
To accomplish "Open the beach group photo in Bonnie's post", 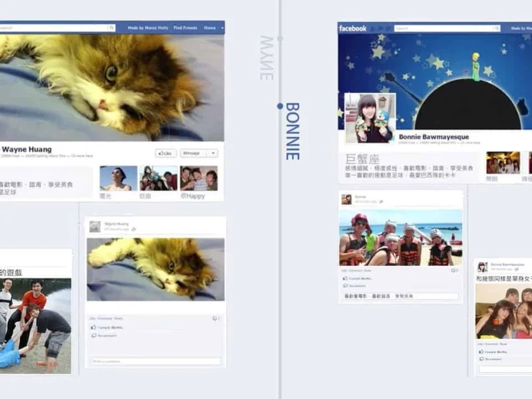I will pyautogui.click(x=400, y=238).
